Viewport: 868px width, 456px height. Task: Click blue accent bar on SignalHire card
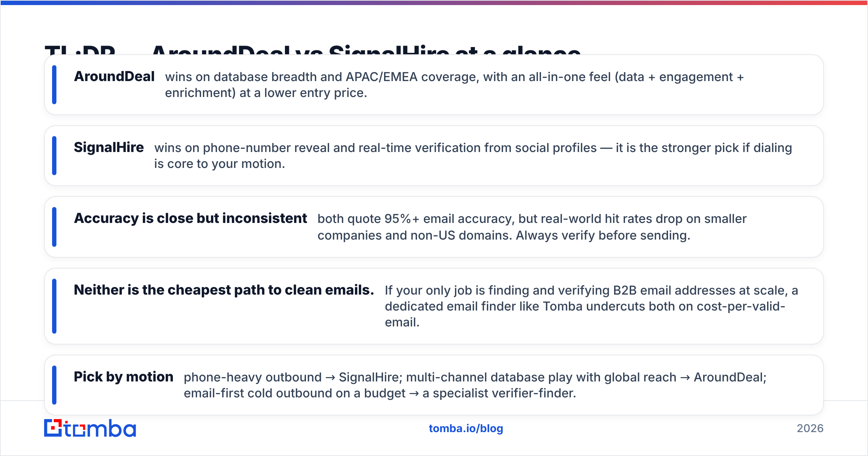point(54,156)
